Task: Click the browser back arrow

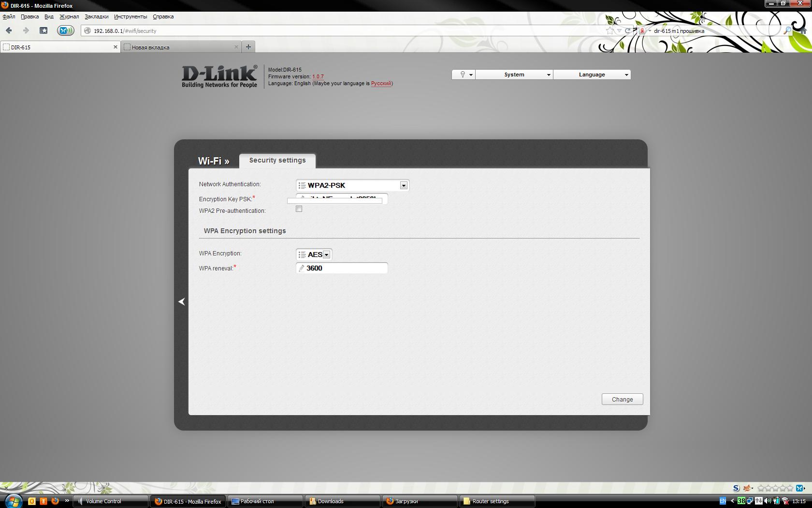Action: [x=9, y=30]
